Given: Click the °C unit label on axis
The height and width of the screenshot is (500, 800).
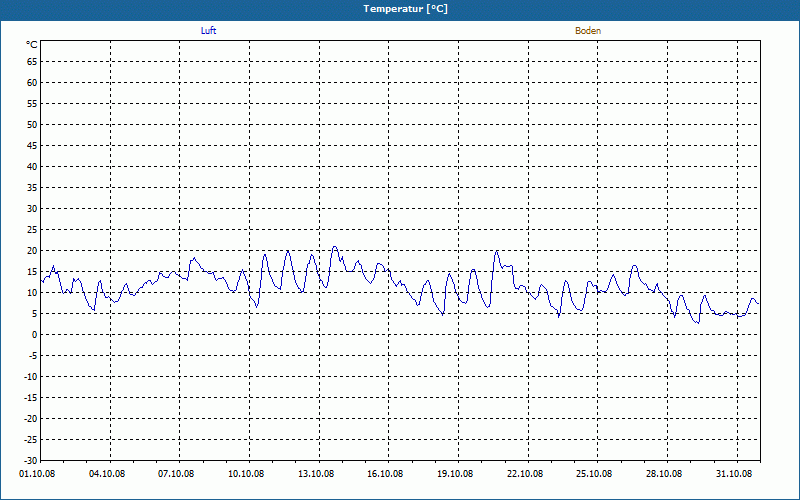Looking at the screenshot, I should (32, 45).
